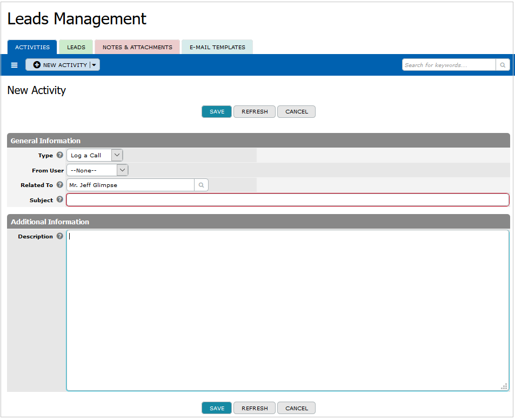Image resolution: width=515 pixels, height=420 pixels.
Task: Switch to the Leads tab
Action: (76, 47)
